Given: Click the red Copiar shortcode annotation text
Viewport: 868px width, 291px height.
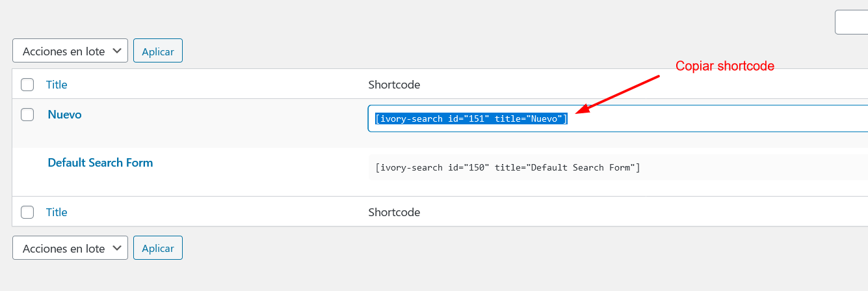Looking at the screenshot, I should pos(725,66).
